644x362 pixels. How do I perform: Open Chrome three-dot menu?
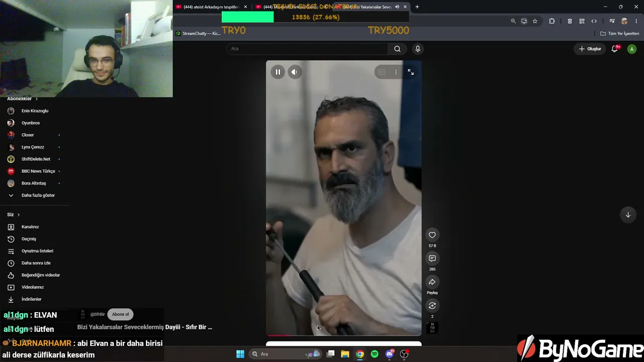(636, 21)
